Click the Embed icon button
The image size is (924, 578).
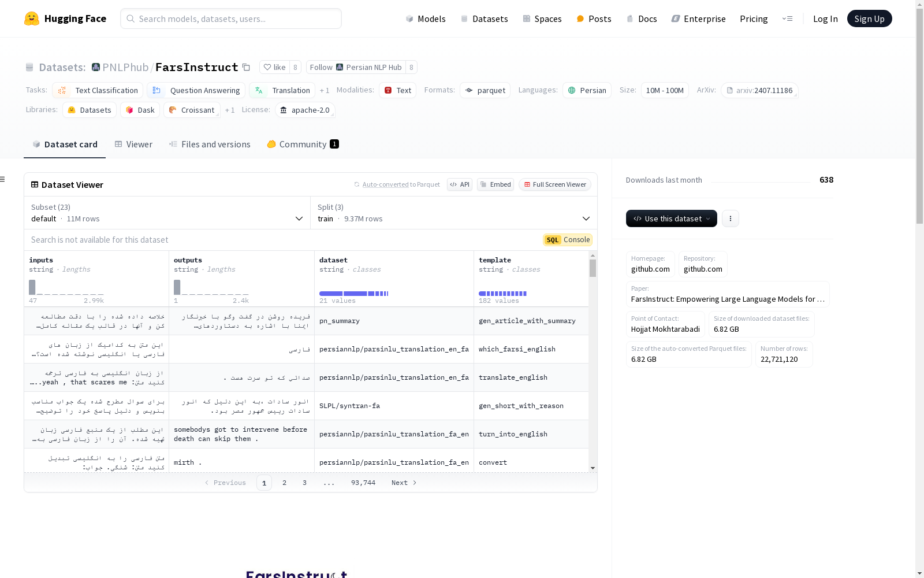coord(495,184)
